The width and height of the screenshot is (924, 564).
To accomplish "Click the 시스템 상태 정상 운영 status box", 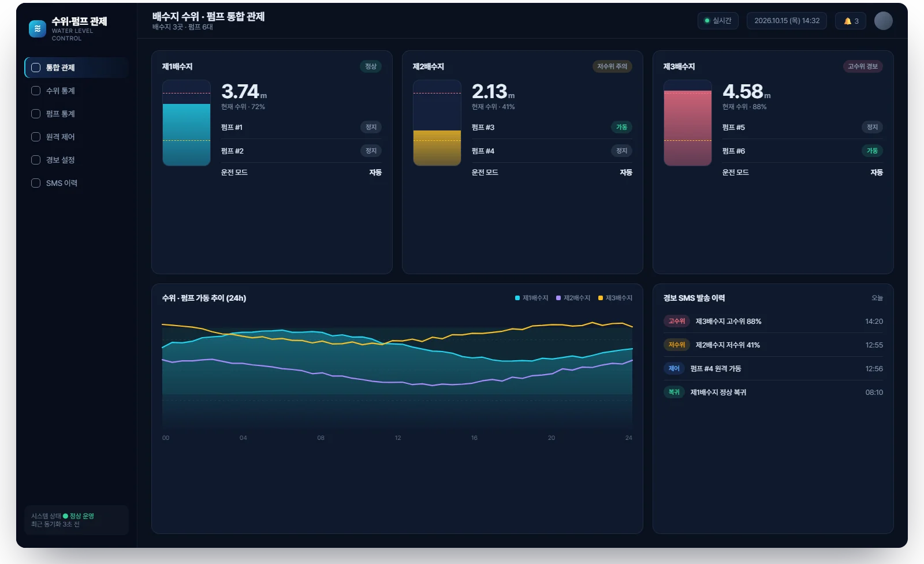I will point(76,520).
